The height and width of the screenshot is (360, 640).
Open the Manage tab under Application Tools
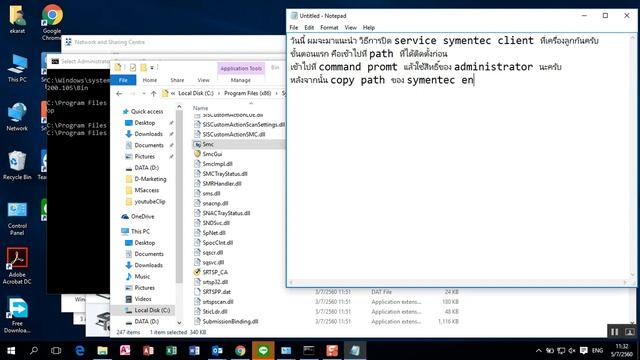[240, 80]
